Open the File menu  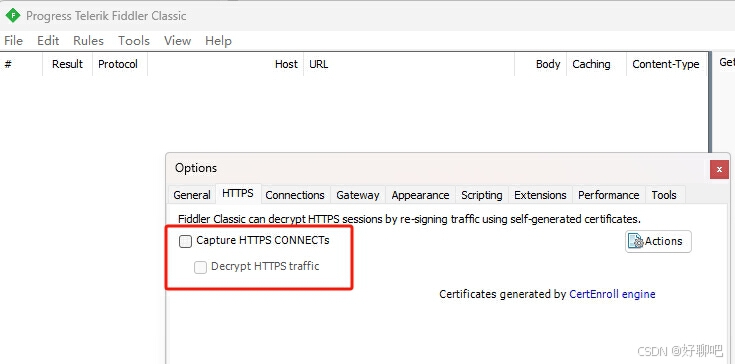[13, 41]
